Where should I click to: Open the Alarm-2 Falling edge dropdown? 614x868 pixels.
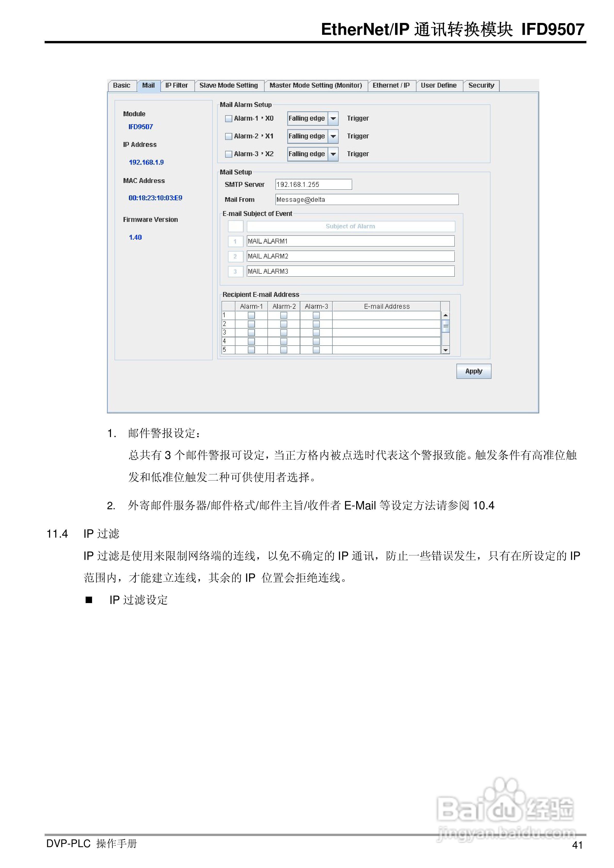point(333,136)
